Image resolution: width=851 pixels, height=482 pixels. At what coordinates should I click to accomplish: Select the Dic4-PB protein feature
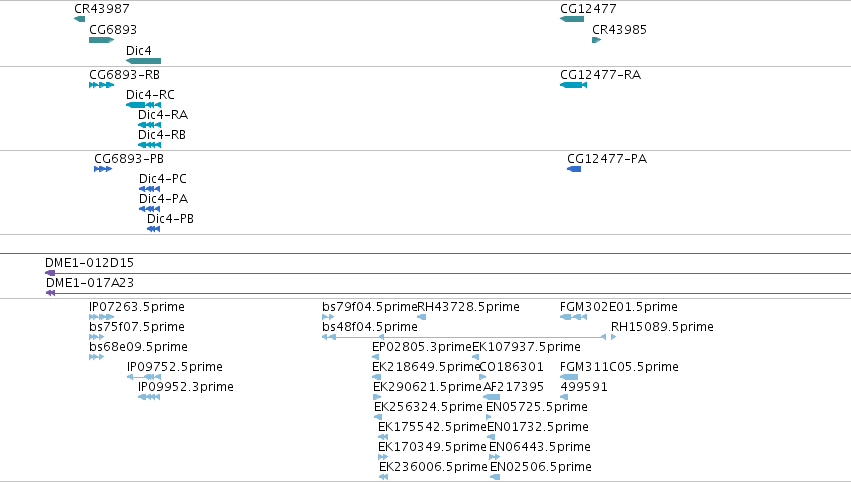click(154, 229)
